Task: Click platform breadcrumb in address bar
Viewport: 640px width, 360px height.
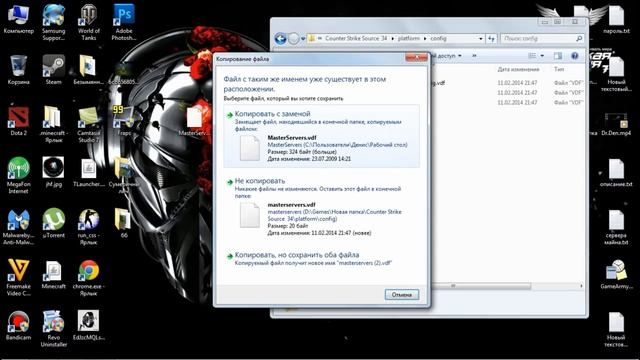Action: tap(409, 38)
